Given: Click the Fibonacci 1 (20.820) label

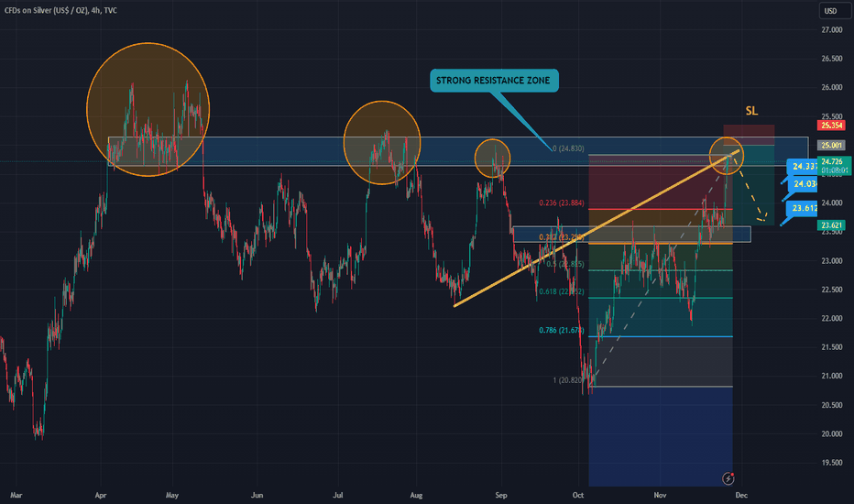Looking at the screenshot, I should coord(568,380).
